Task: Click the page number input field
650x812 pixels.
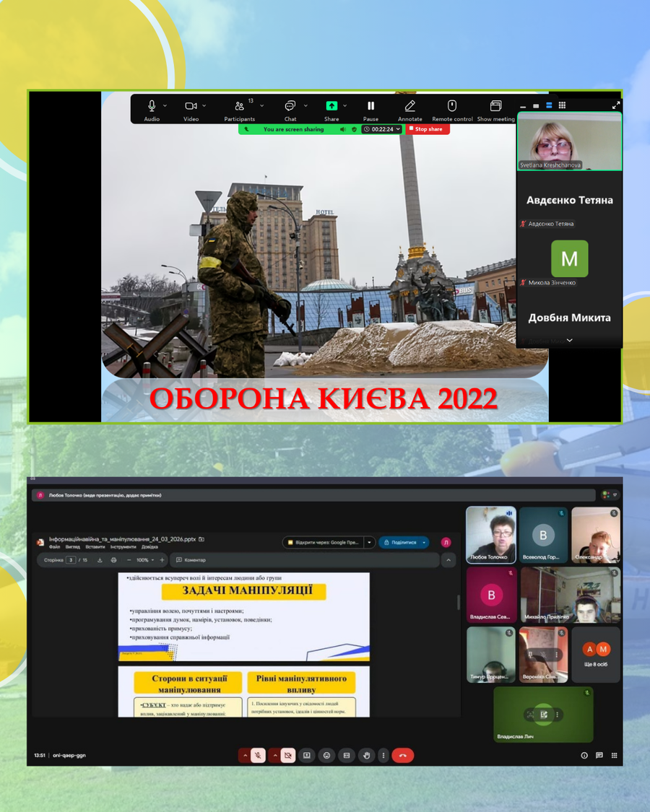Action: 71,560
